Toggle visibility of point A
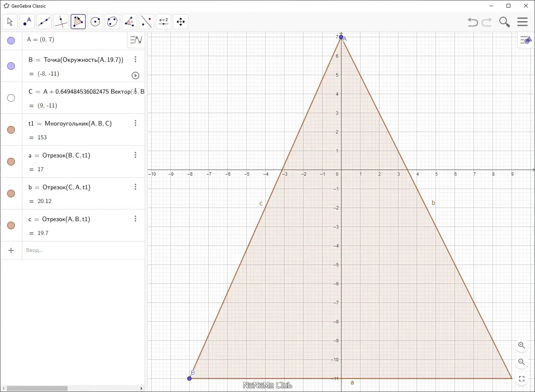Screen dimensions: 535x392 [x=11, y=41]
